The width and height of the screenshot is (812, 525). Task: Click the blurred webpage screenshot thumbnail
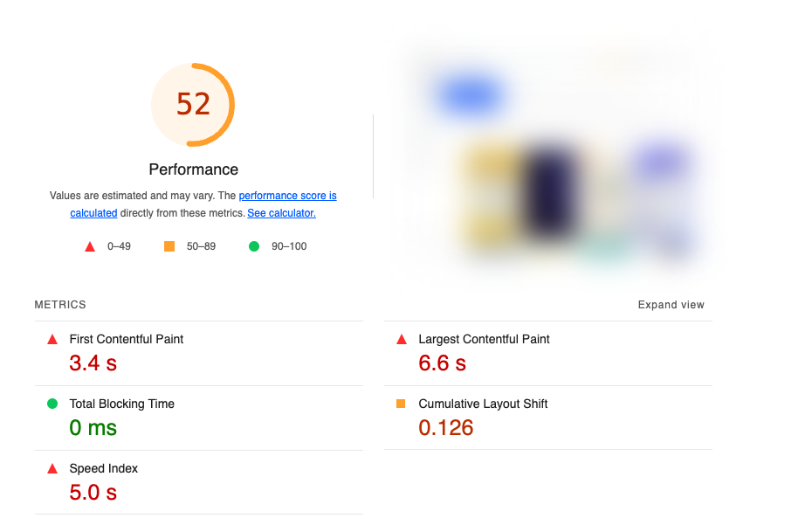[x=554, y=157]
